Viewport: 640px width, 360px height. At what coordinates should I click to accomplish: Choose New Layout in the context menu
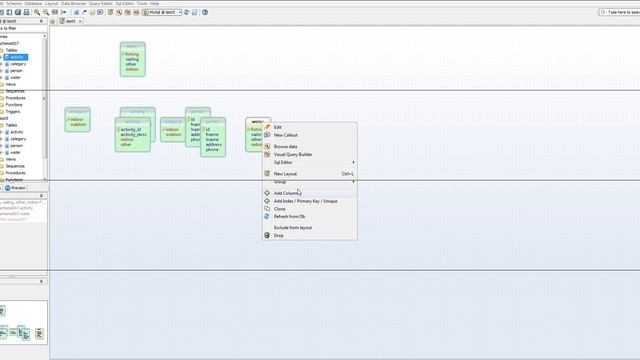click(x=310, y=174)
